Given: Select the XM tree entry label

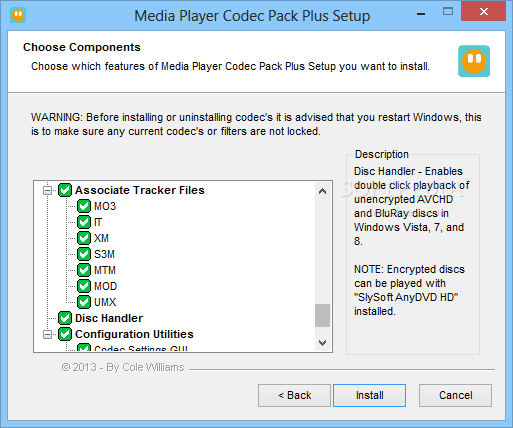Looking at the screenshot, I should (x=101, y=238).
